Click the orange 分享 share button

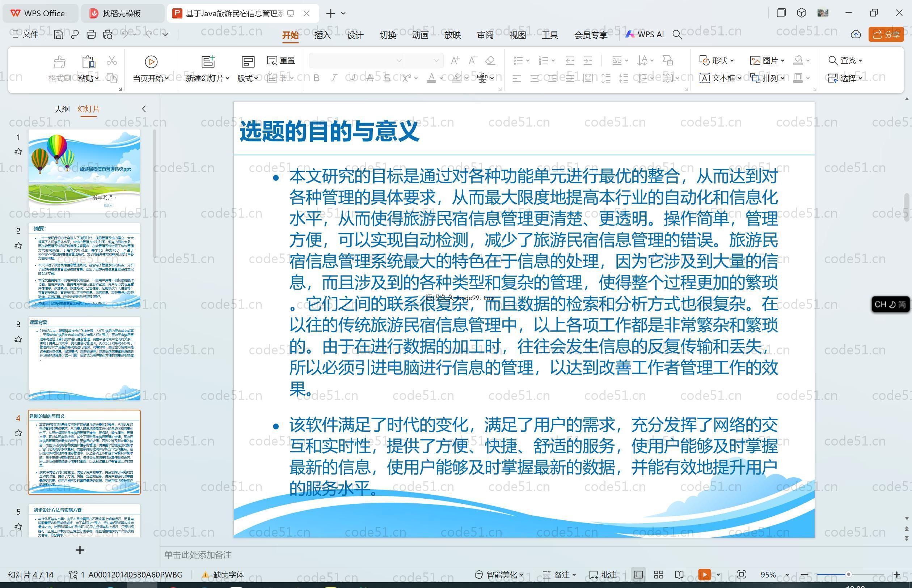[x=886, y=35]
